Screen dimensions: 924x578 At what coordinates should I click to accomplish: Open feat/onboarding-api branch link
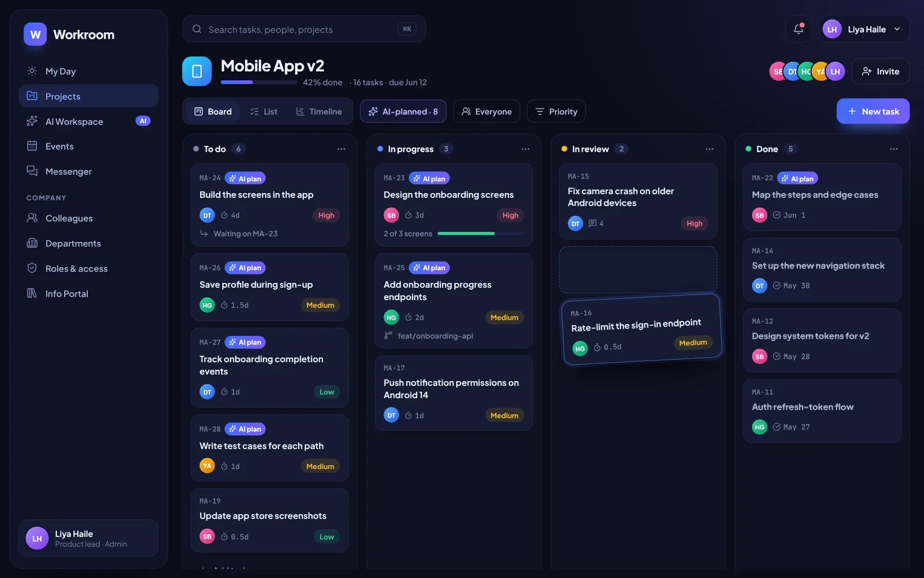(435, 336)
